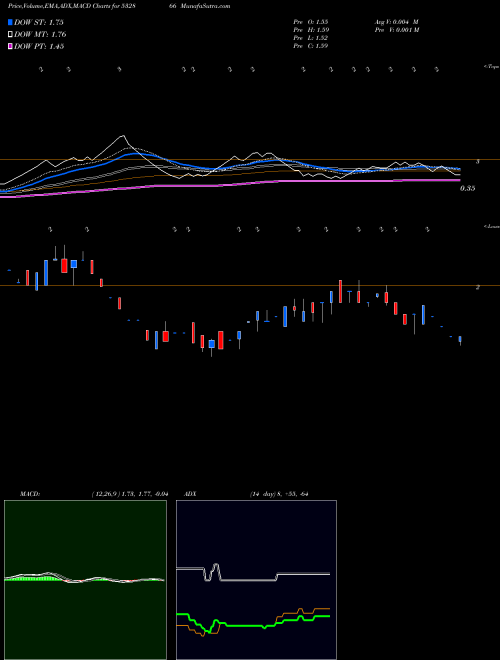Click the last candlestick on the price chart
This screenshot has height=660, width=500.
(460, 340)
